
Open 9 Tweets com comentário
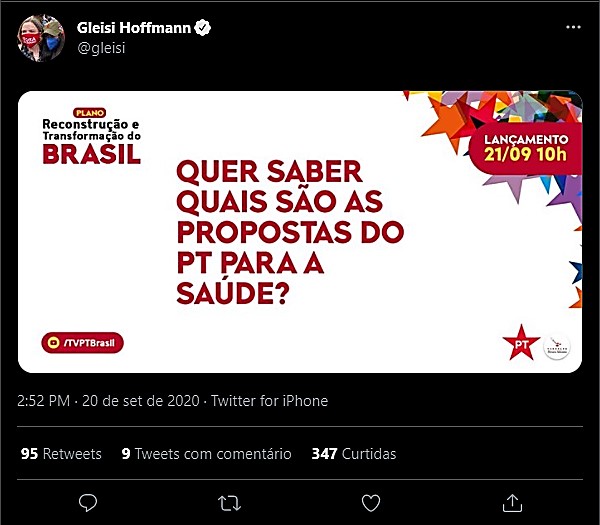pyautogui.click(x=206, y=454)
